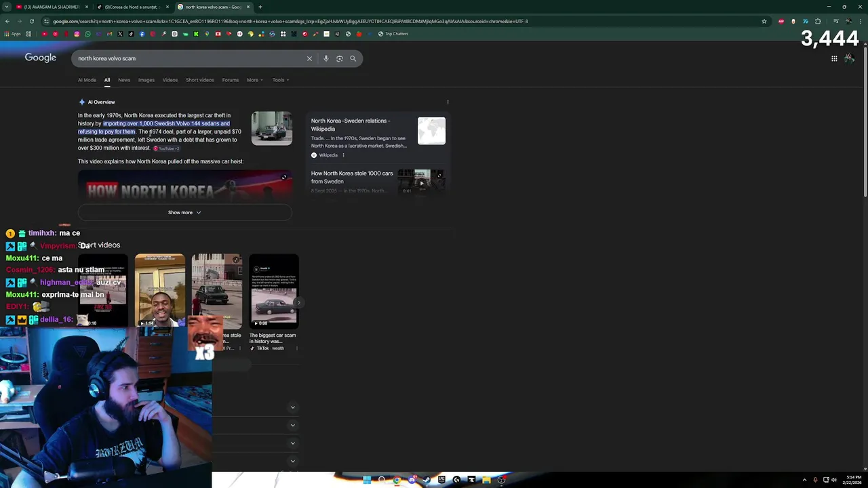Image resolution: width=868 pixels, height=488 pixels.
Task: Open the taskbar volume control
Action: 834,480
